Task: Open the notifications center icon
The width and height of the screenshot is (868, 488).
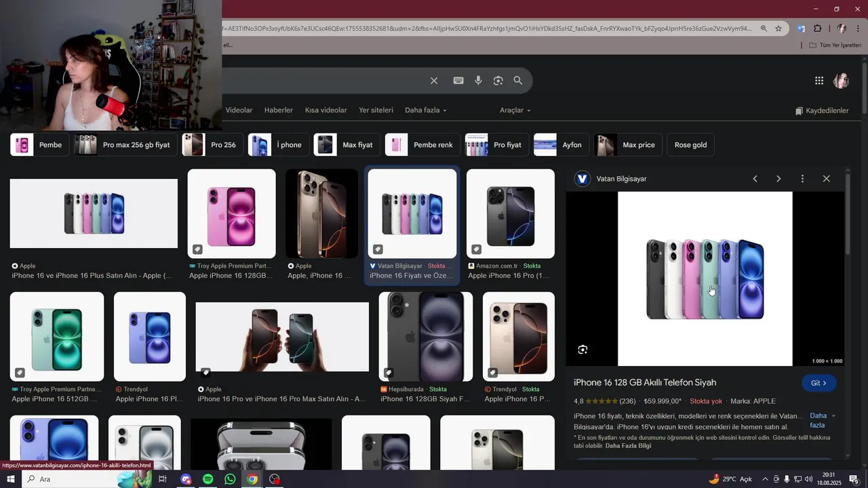Action: (854, 479)
